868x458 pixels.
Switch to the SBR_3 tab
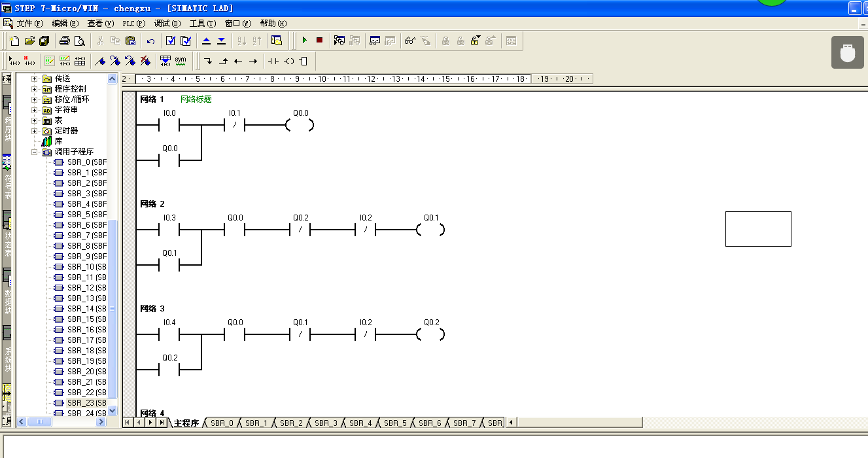tap(326, 423)
